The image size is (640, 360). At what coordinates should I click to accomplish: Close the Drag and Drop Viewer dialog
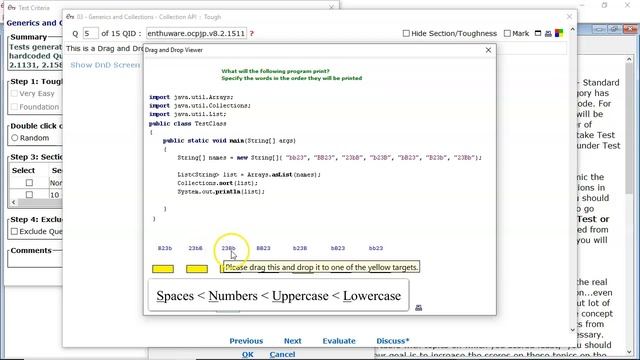point(488,50)
